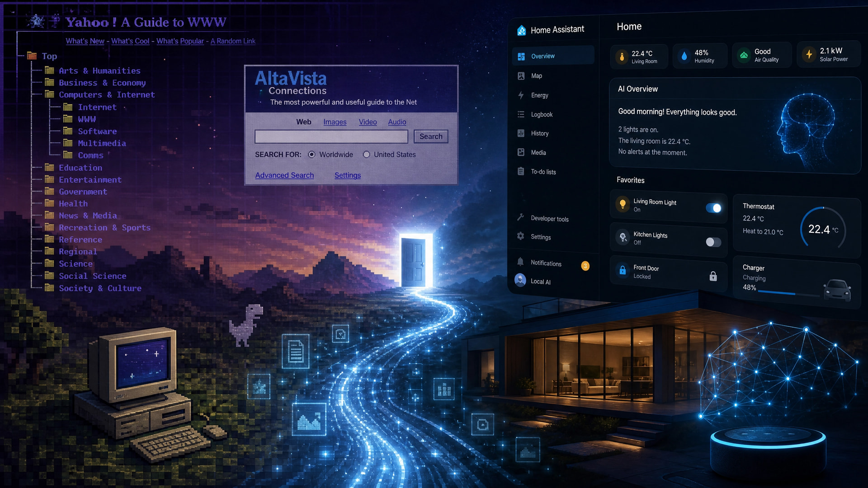This screenshot has height=488, width=868.
Task: Click the thermometer icon on temperature card
Action: [x=622, y=56]
